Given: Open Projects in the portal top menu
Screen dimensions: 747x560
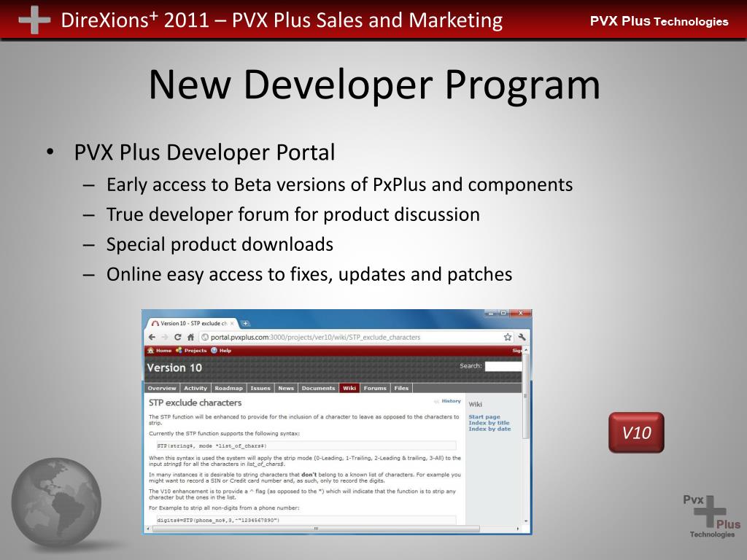Looking at the screenshot, I should (191, 351).
